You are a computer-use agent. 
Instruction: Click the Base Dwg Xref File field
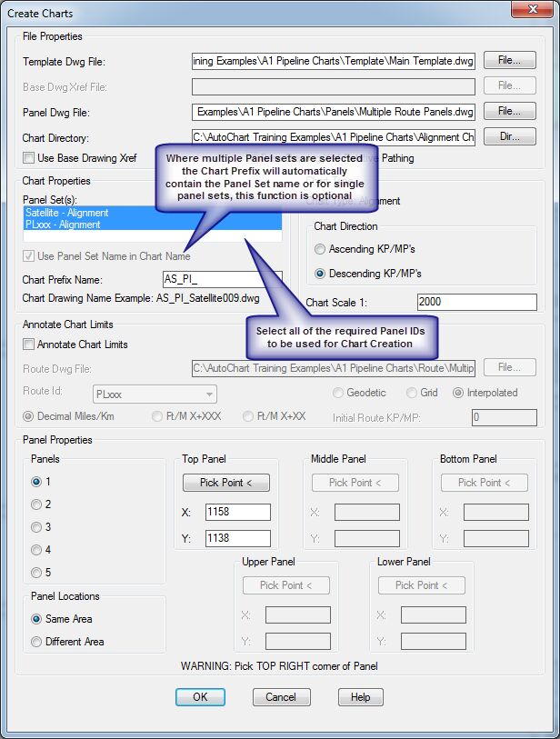[x=334, y=86]
